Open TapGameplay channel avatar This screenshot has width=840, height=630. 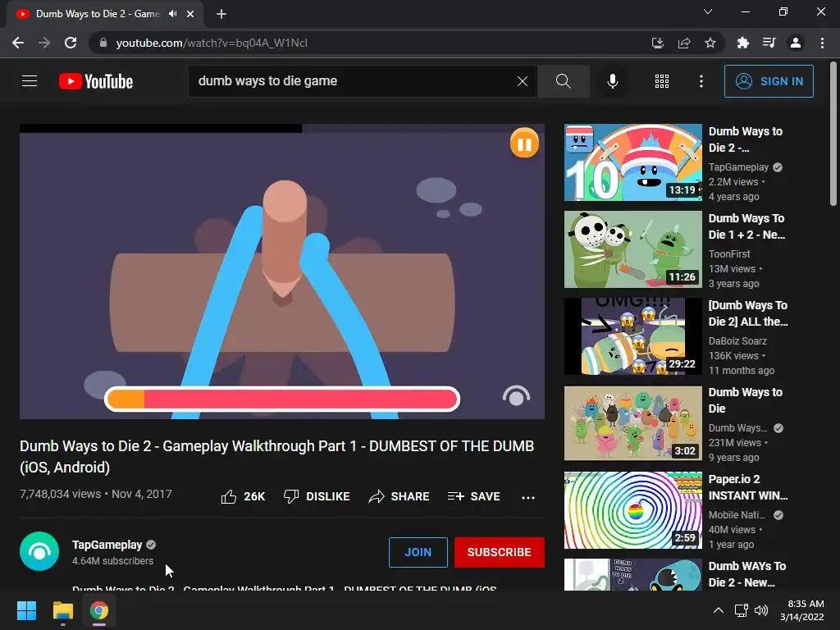point(39,551)
